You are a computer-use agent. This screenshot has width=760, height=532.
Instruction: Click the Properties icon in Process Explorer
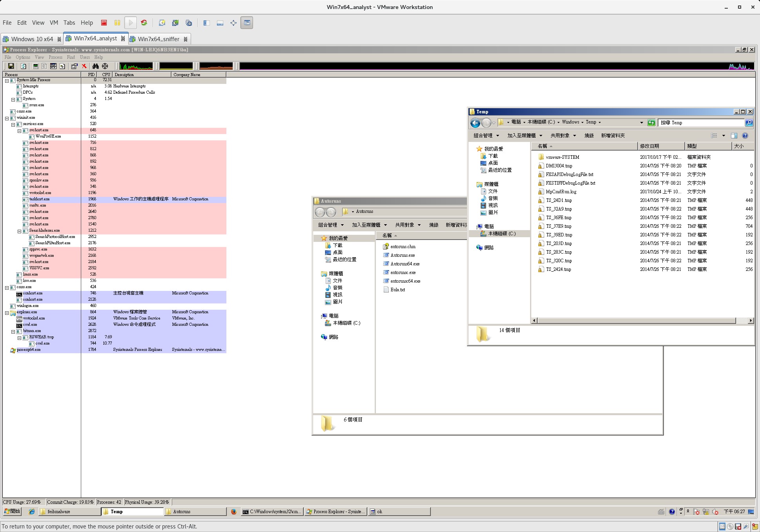point(74,66)
